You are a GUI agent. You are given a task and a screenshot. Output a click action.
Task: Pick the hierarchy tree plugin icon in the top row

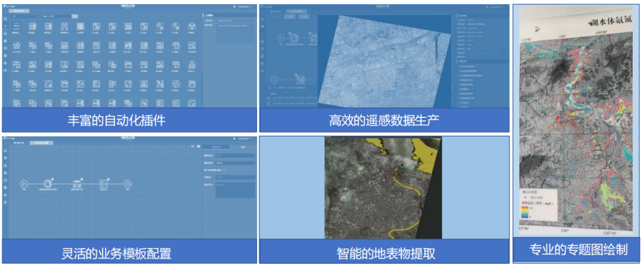tap(64, 27)
